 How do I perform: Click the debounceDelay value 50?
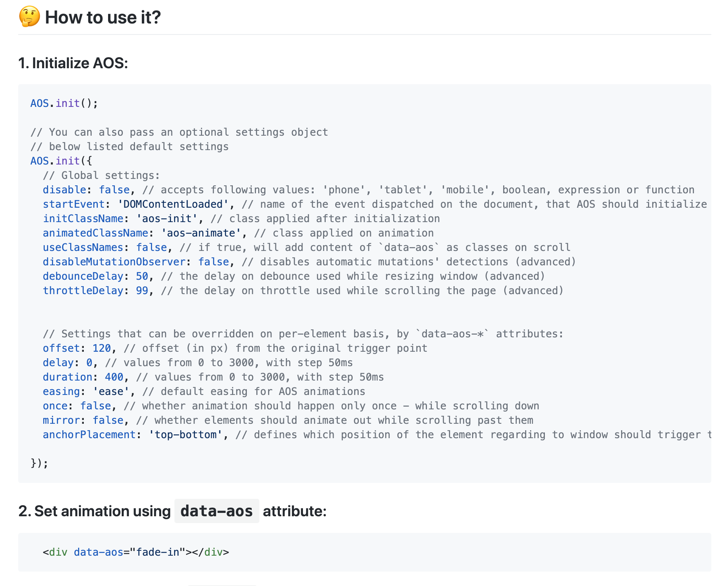pos(142,276)
